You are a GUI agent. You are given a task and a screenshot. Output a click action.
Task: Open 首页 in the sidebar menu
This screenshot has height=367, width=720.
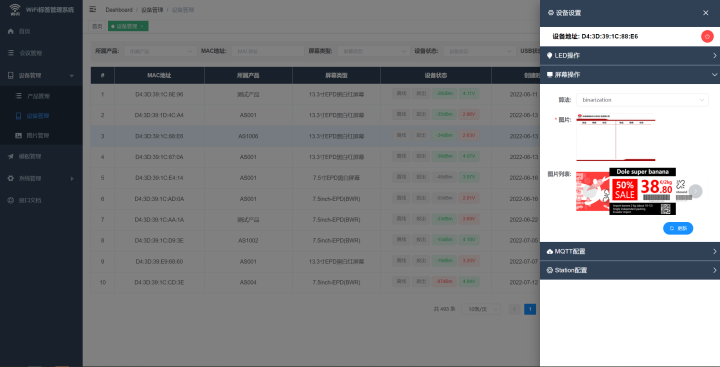point(41,32)
